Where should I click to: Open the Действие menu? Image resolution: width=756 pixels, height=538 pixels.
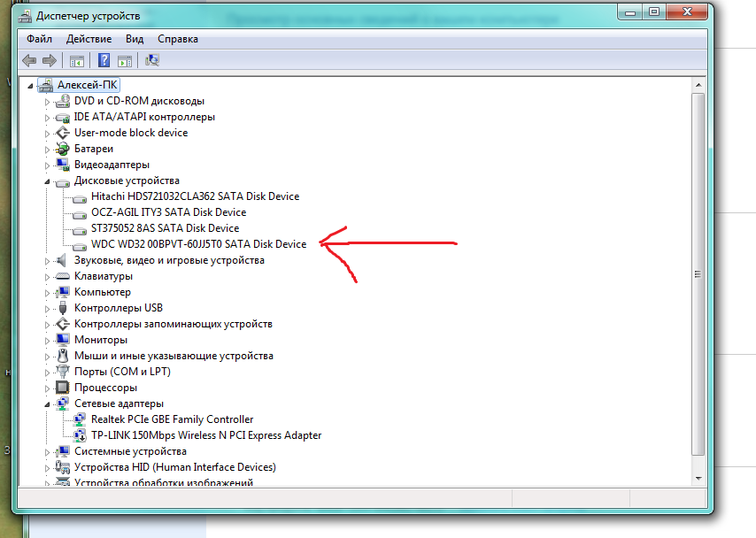pyautogui.click(x=89, y=39)
